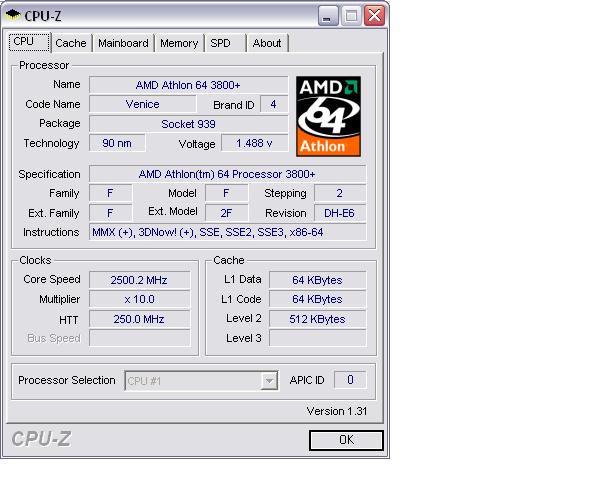
Task: Select the CPU tab
Action: click(x=29, y=42)
